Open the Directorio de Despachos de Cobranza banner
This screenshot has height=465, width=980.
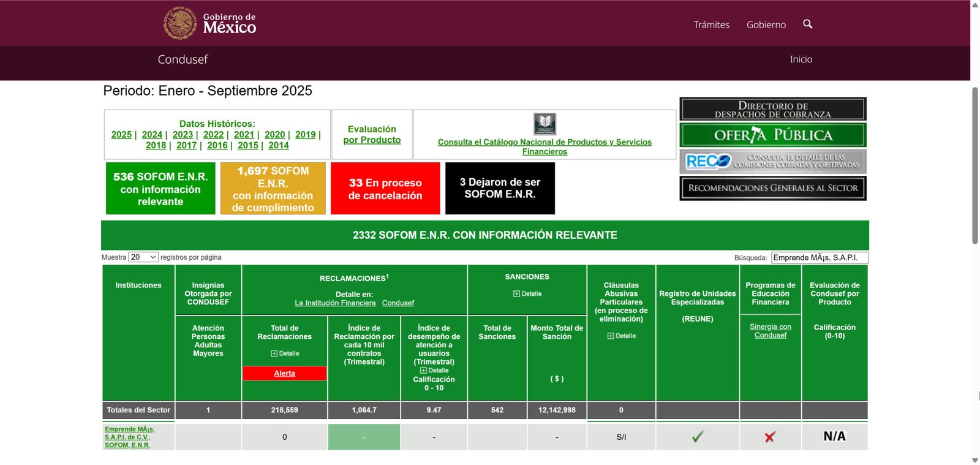click(x=772, y=110)
